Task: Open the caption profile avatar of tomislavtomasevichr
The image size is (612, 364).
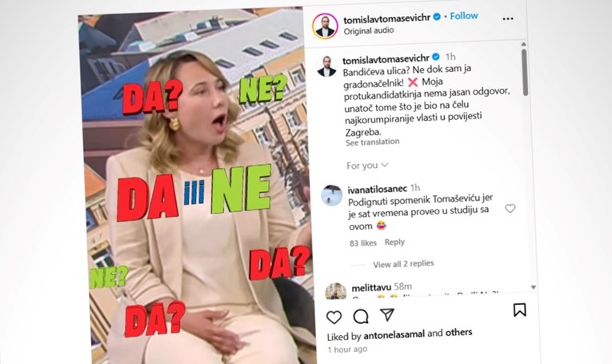Action: pos(326,66)
